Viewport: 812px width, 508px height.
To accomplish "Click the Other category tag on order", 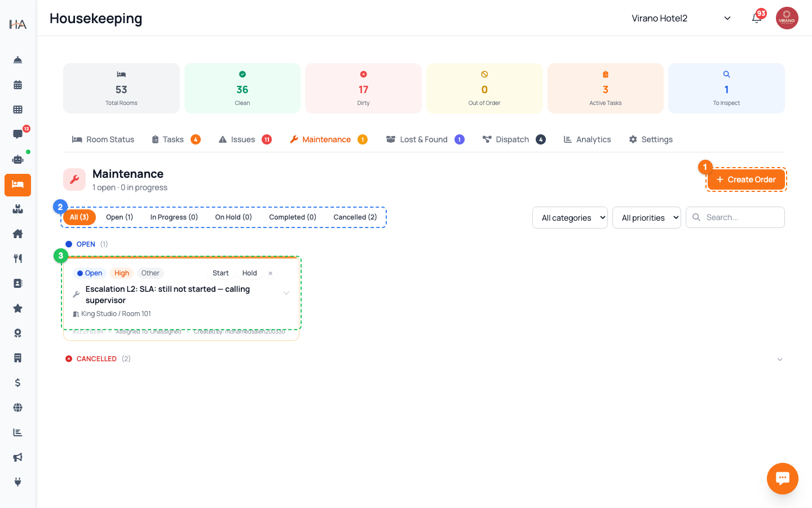I will pos(151,273).
